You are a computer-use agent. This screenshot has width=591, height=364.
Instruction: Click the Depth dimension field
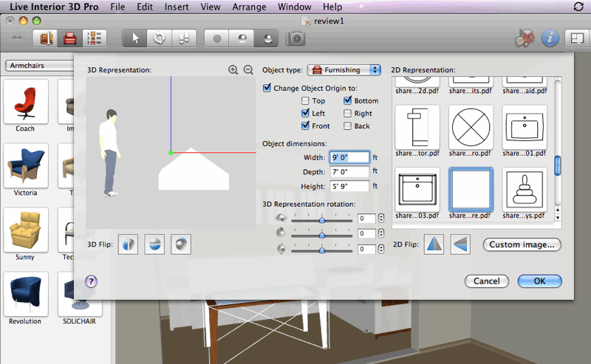click(x=349, y=172)
